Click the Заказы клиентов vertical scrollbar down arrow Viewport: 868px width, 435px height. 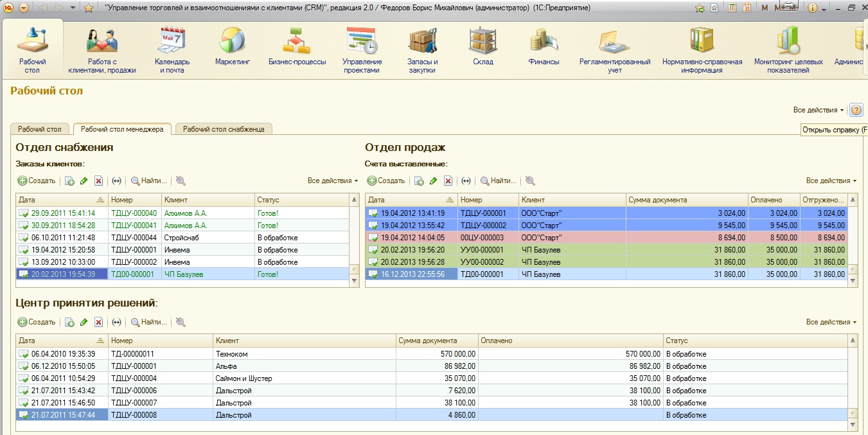(354, 281)
